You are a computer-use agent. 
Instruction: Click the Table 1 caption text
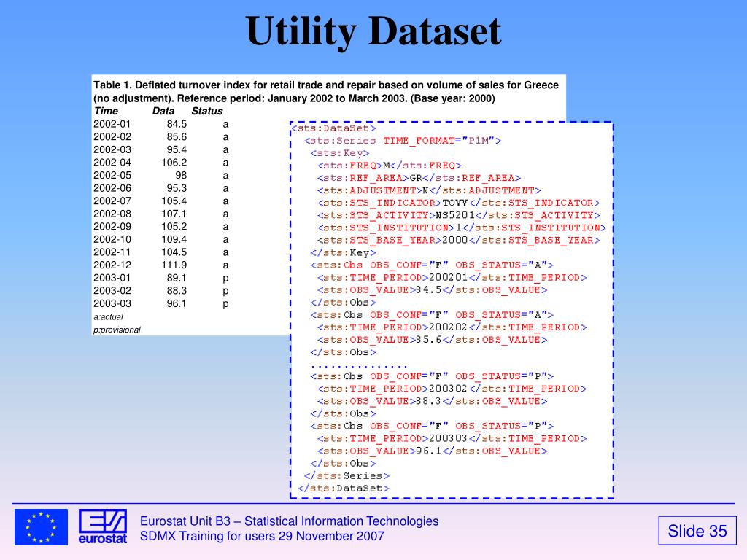click(326, 91)
